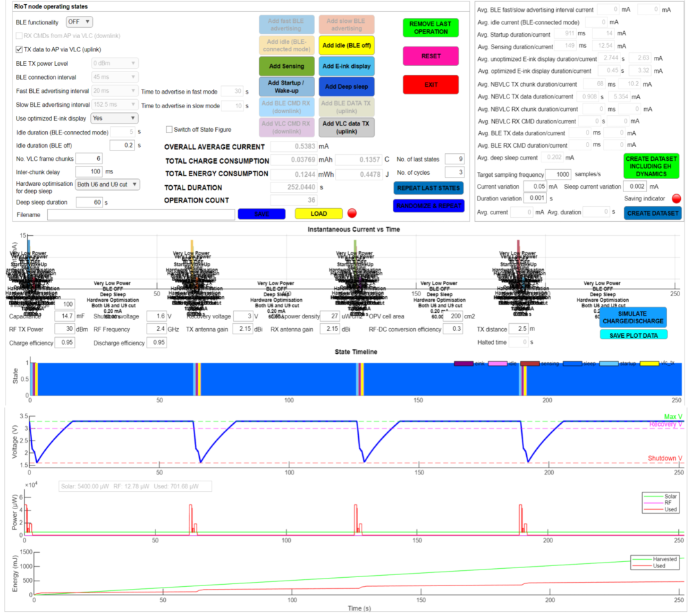Image resolution: width=692 pixels, height=616 pixels.
Task: Click the red indicator lamp beside LOAD
Action: click(352, 214)
